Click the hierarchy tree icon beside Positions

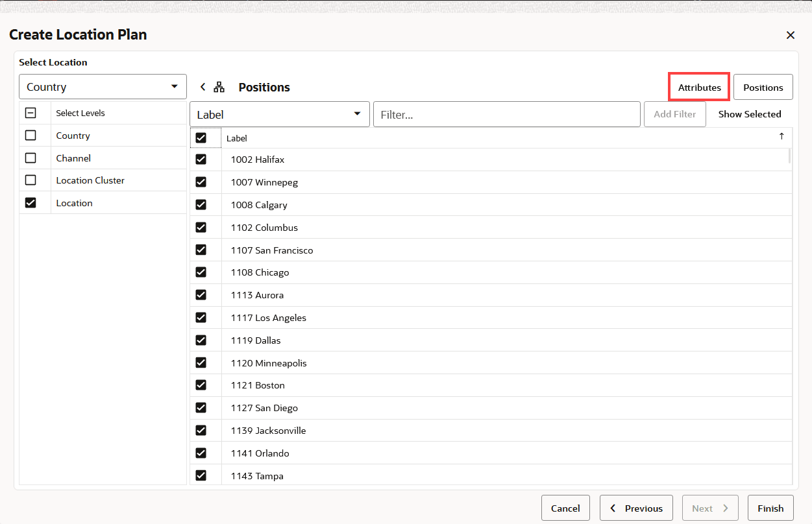219,86
